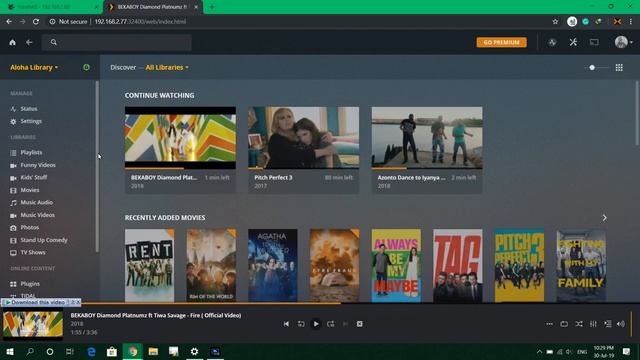Open the cast screen icon

coord(594,42)
